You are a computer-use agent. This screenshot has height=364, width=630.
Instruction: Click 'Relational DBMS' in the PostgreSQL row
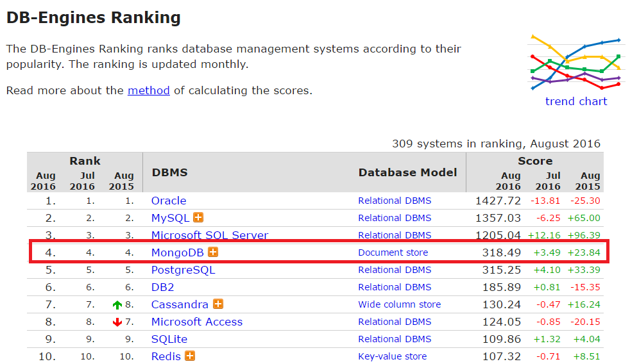tap(395, 270)
